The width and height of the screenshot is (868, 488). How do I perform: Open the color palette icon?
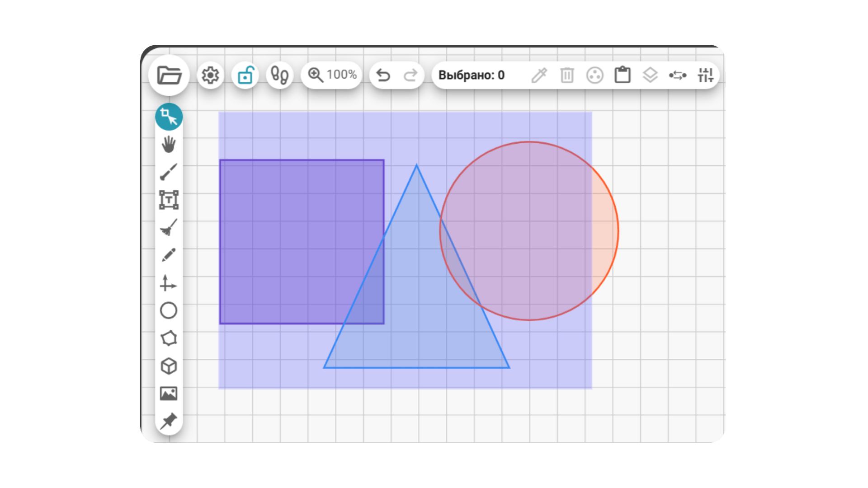pos(595,75)
